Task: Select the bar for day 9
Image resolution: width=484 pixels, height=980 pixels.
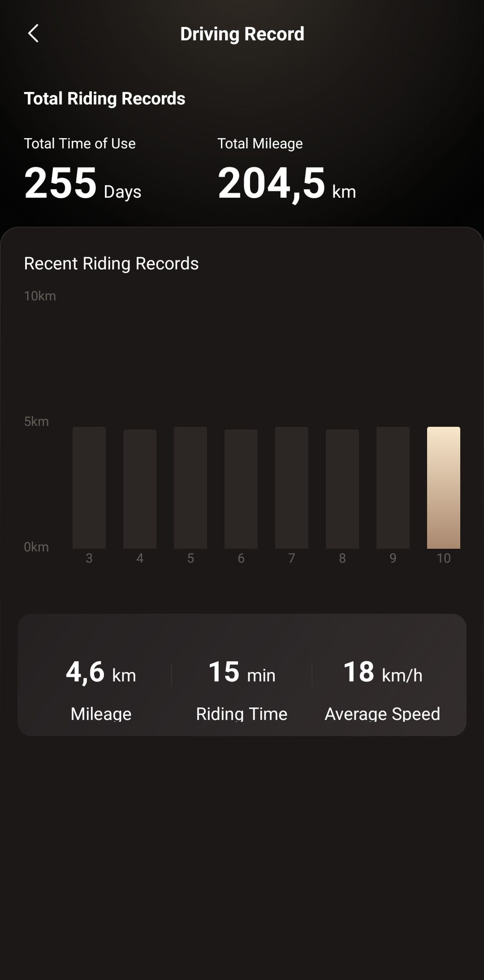Action: click(393, 487)
